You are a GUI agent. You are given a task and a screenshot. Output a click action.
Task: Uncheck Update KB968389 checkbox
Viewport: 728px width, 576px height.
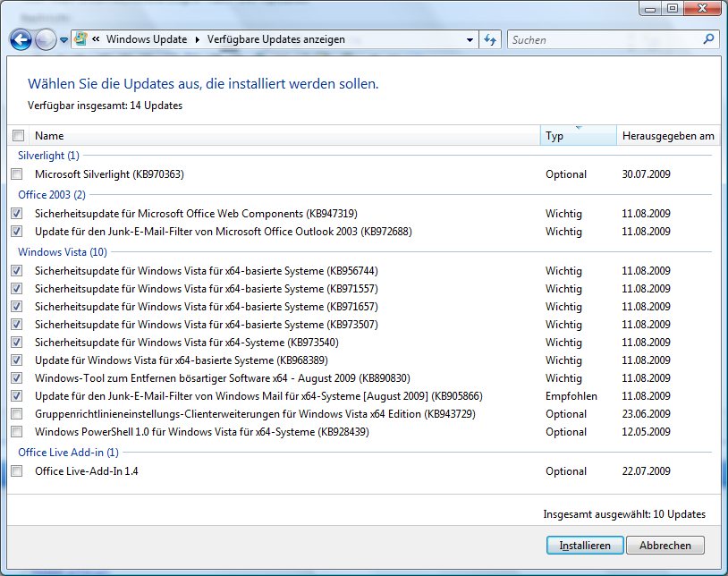[x=17, y=360]
